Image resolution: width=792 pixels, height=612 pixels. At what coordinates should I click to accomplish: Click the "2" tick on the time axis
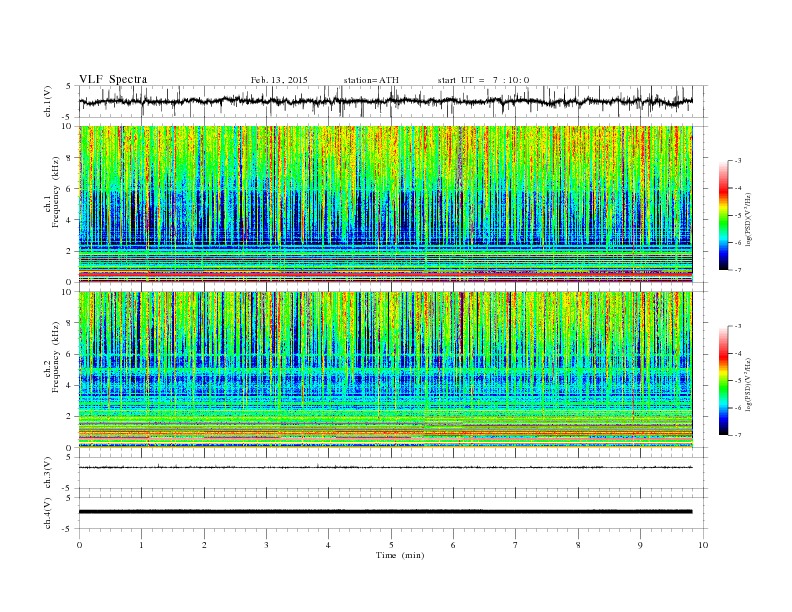point(204,545)
